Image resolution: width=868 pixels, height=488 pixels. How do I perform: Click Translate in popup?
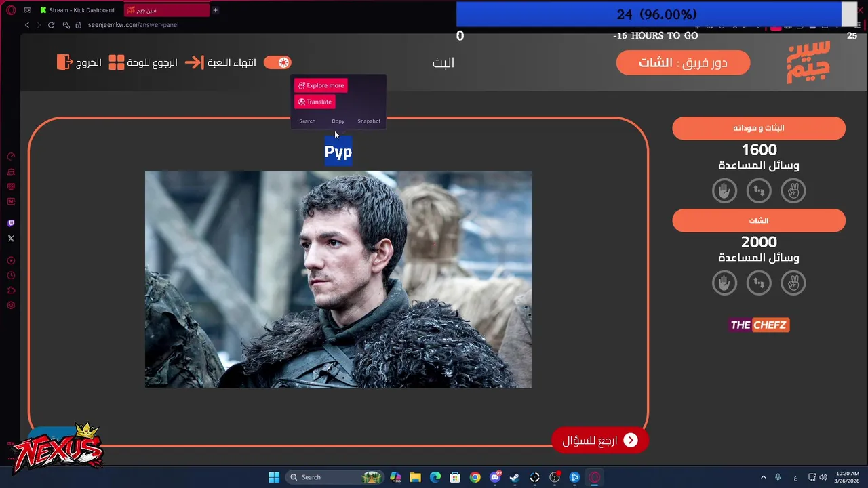coord(315,102)
